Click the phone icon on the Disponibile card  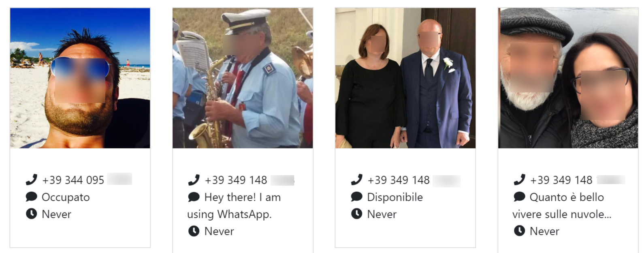coord(357,180)
